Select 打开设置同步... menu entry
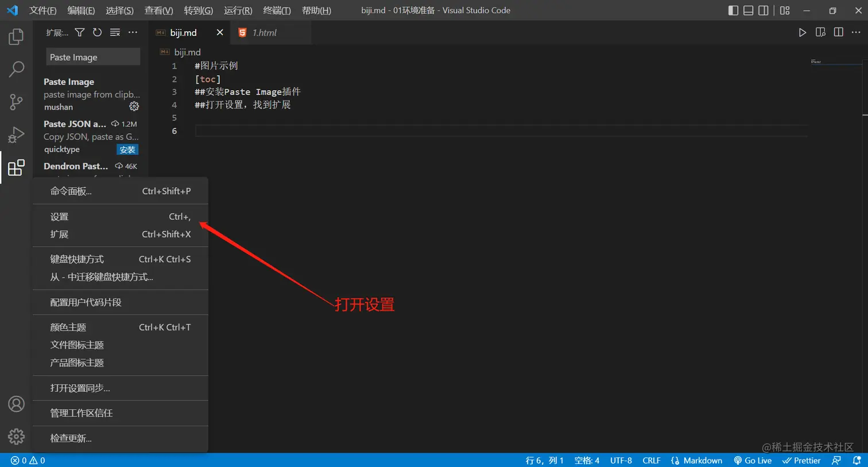 click(x=121, y=388)
